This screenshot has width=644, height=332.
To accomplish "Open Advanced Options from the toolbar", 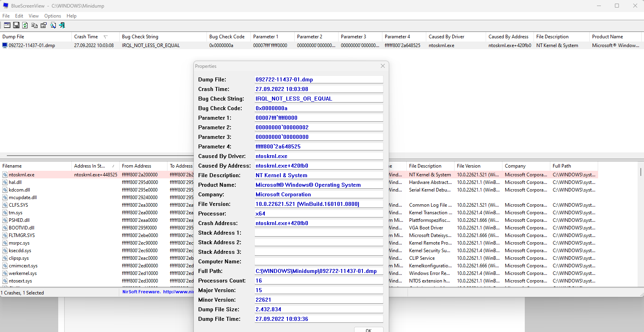I will (7, 25).
